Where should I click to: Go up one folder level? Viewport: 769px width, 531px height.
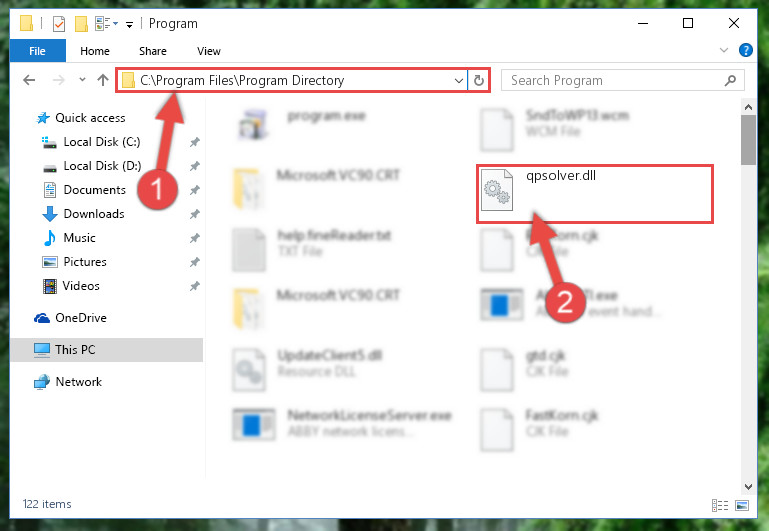[103, 80]
